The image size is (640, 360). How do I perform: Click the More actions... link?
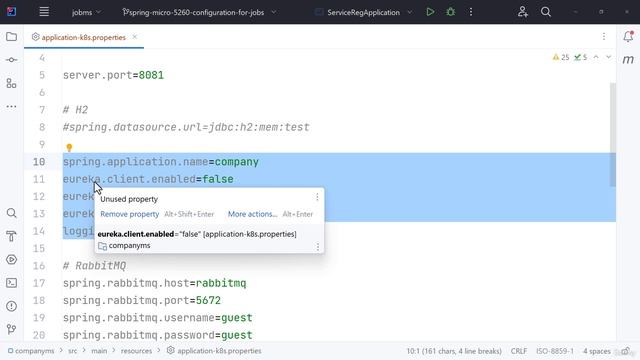(x=252, y=214)
